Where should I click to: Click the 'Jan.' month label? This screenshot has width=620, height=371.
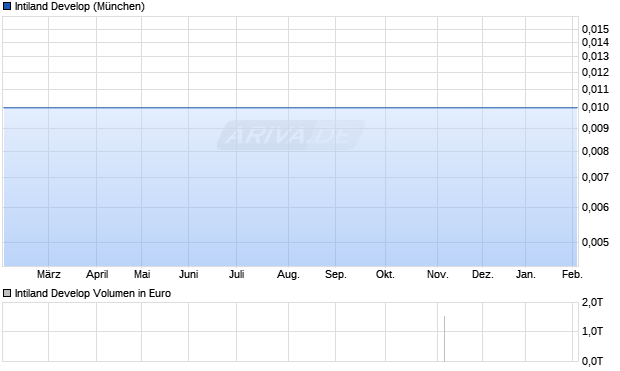[x=526, y=274]
